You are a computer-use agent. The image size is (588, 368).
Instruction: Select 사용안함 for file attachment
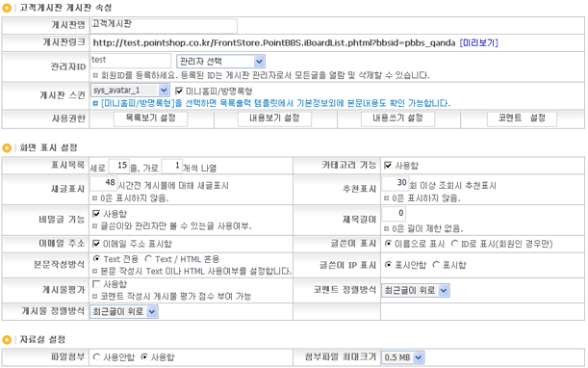click(96, 356)
